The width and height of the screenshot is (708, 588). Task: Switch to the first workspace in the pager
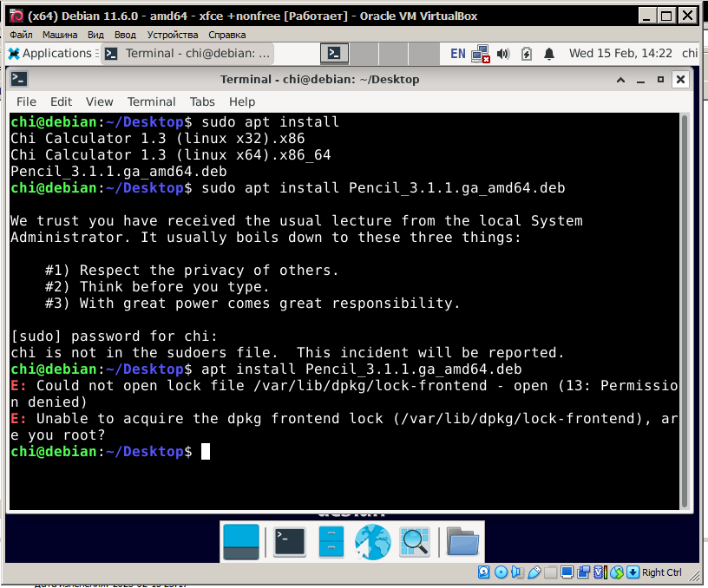334,54
